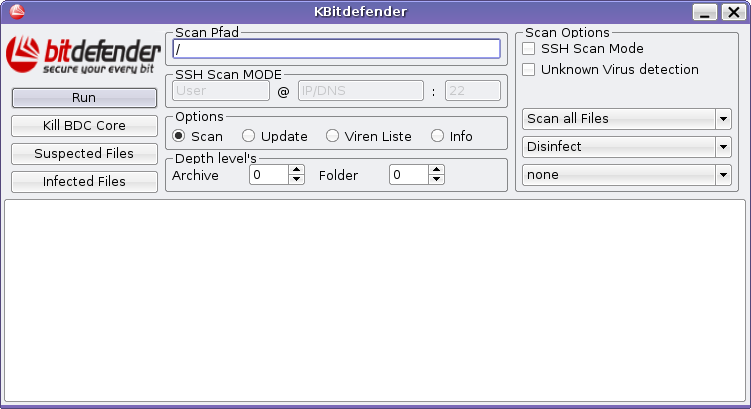
Task: Open the Suspected Files list
Action: [x=84, y=153]
